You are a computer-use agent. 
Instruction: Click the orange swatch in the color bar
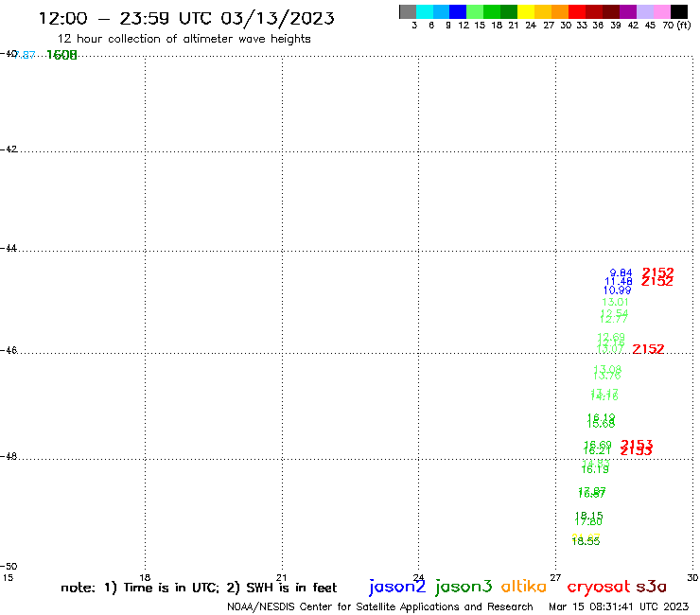click(x=560, y=12)
